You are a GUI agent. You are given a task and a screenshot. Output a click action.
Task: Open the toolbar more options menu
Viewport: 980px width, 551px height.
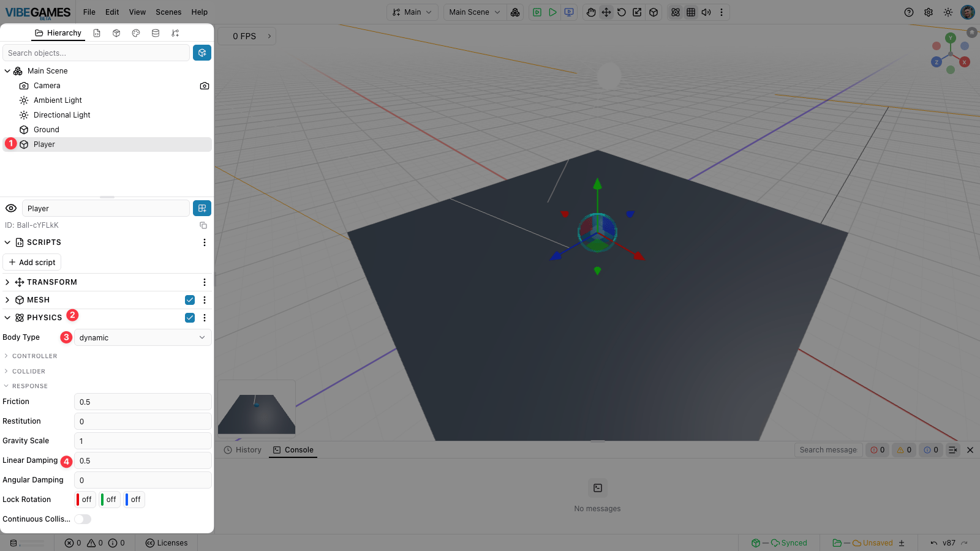coord(722,12)
